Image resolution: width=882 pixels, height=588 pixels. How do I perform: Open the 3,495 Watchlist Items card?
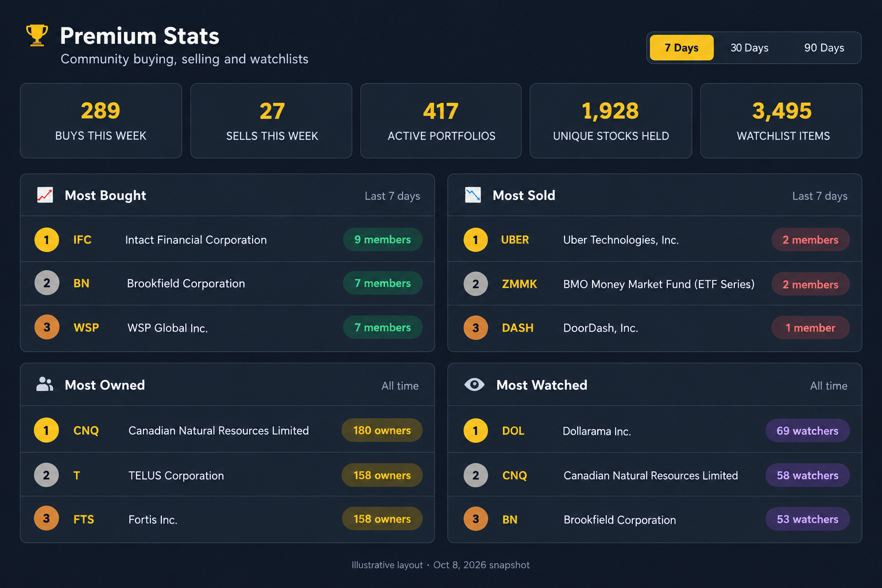click(781, 121)
